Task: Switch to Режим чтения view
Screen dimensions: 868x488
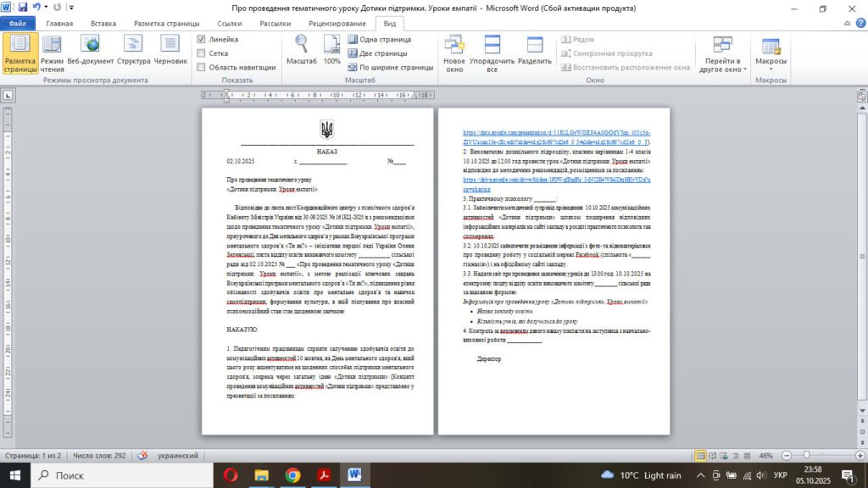Action: click(x=52, y=53)
